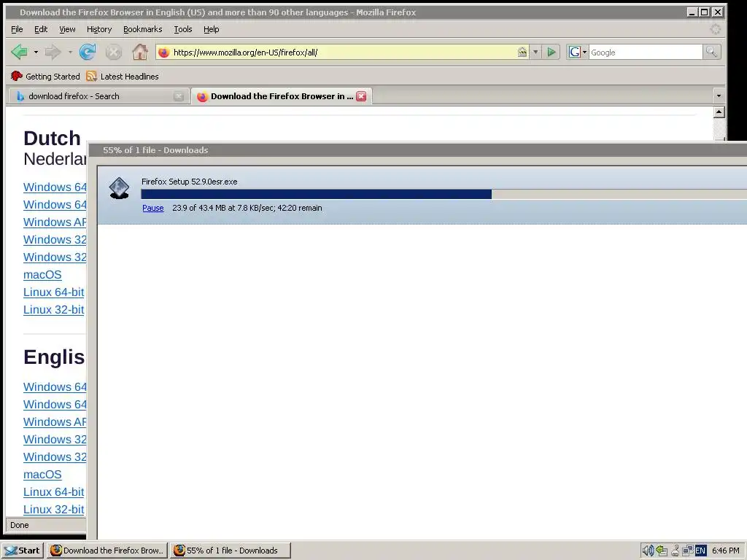
Task: Click the 55% of 1 file Downloads taskbar button
Action: 231,551
